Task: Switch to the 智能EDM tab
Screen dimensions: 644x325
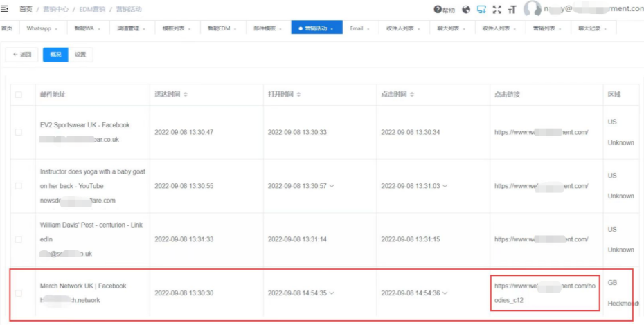Action: point(219,29)
